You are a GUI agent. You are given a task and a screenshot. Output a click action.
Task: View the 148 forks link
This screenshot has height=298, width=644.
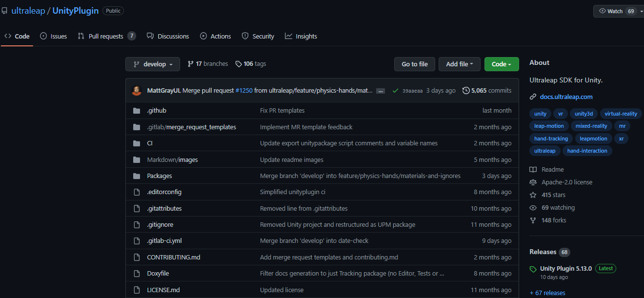click(x=548, y=220)
